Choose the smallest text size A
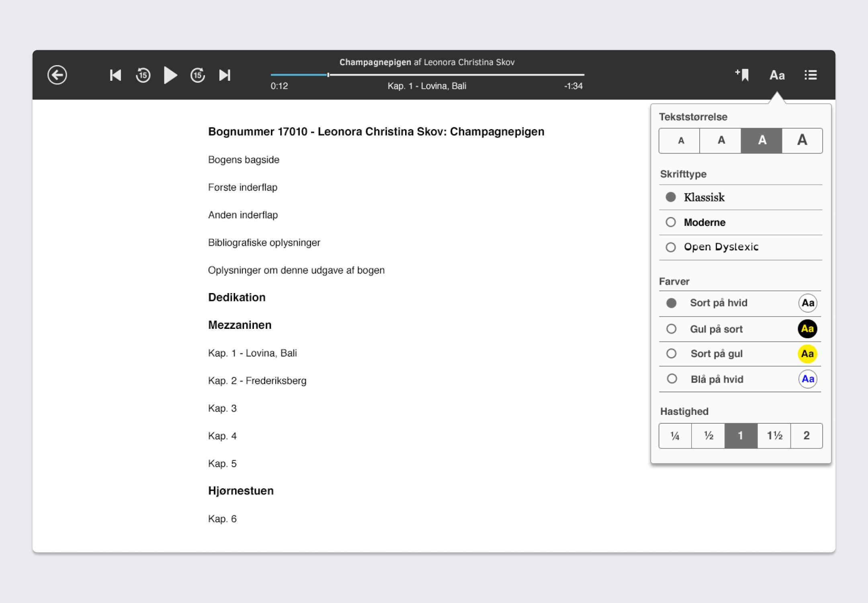868x603 pixels. (680, 141)
